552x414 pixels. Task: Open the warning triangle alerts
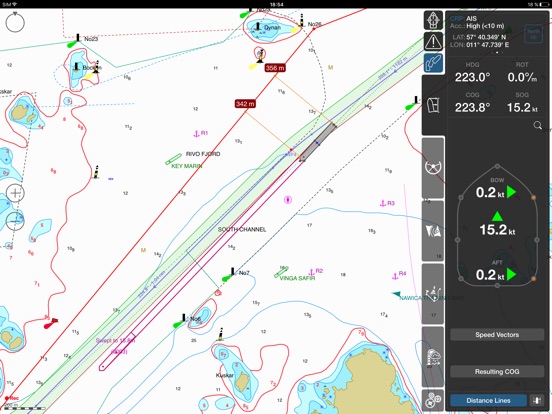[x=433, y=42]
